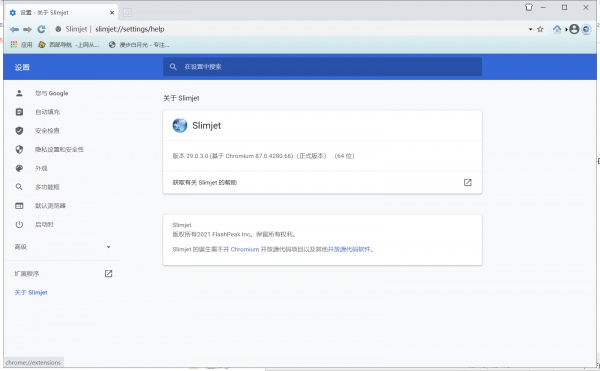This screenshot has width=600, height=371.
Task: Open the Chromium link in credits text
Action: 245,249
